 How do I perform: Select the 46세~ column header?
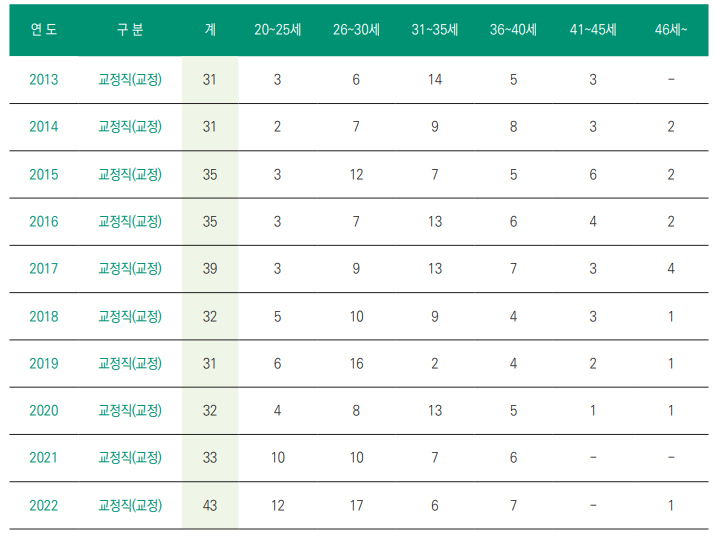point(671,30)
